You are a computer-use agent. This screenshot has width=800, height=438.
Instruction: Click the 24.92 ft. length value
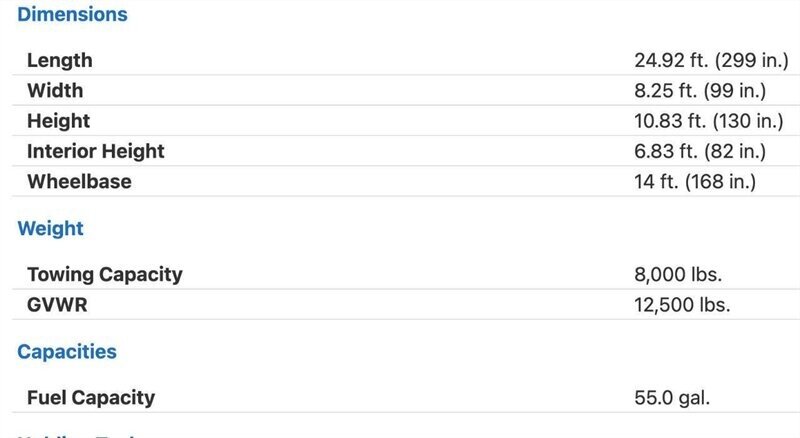tap(711, 60)
